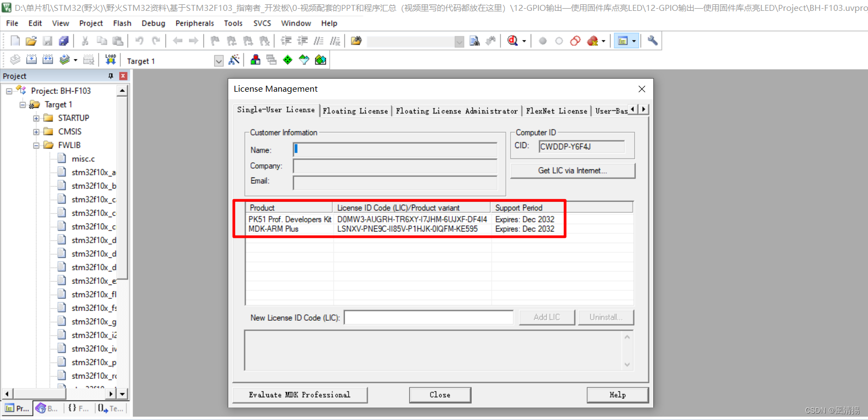This screenshot has width=868, height=420.
Task: Click the Translate file icon
Action: 15,60
